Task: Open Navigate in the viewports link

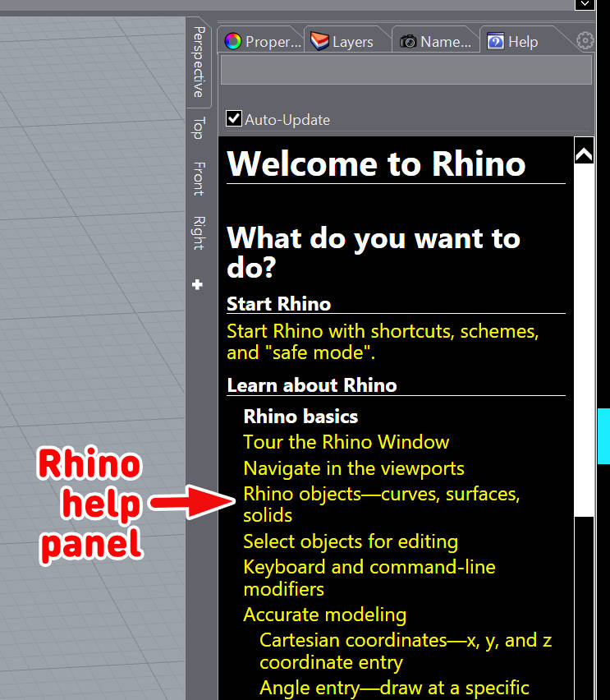Action: pos(353,468)
